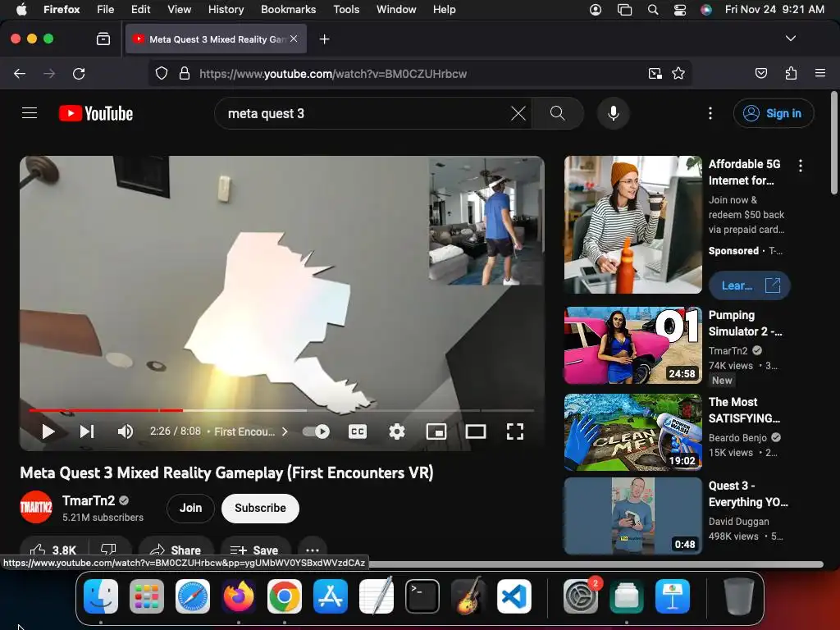Skip to next video in player
This screenshot has width=840, height=630.
tap(87, 431)
